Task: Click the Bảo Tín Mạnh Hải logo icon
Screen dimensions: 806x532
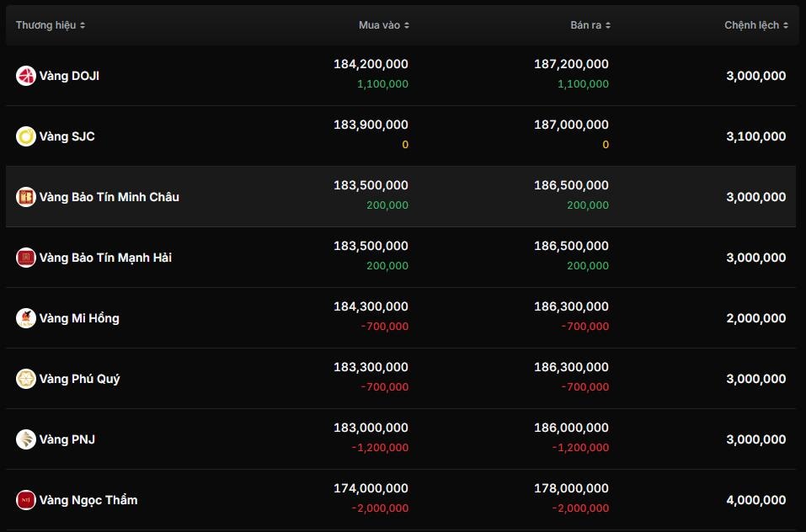Action: (x=25, y=258)
